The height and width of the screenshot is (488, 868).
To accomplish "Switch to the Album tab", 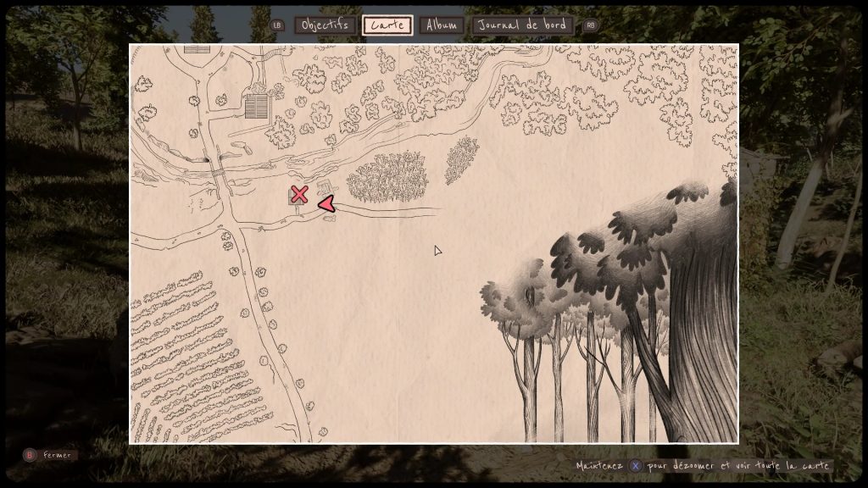I will tap(442, 25).
